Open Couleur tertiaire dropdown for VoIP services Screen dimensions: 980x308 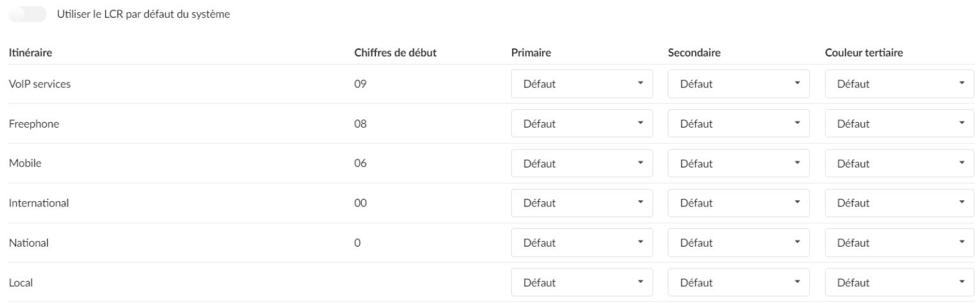pos(899,84)
